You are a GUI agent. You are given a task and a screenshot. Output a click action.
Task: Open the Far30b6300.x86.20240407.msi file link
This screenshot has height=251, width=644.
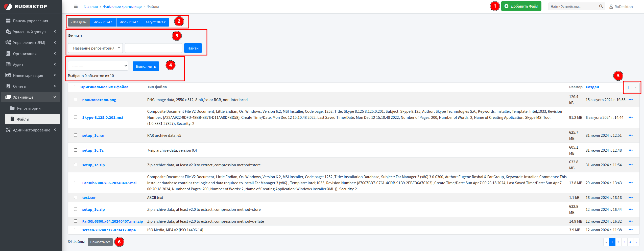tap(109, 183)
